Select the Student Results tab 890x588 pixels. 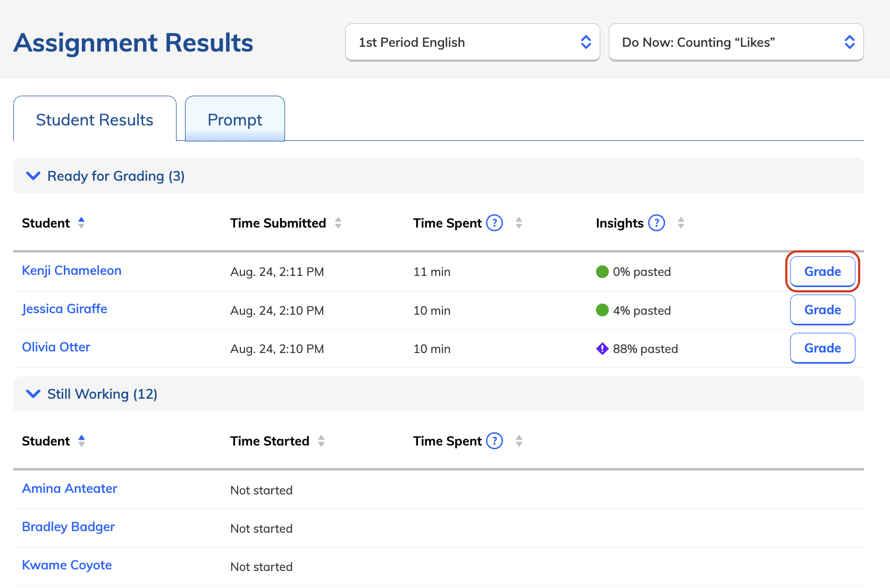tap(94, 120)
